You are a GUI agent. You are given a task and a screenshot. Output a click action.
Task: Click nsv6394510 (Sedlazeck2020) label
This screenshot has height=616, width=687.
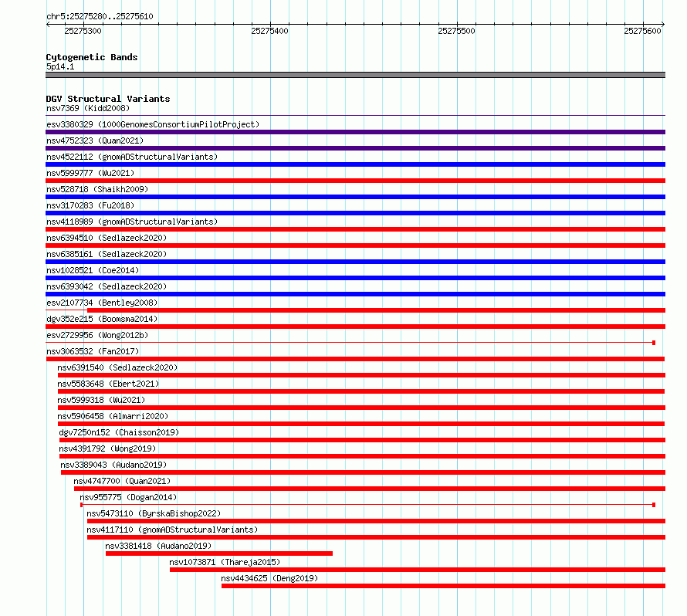coord(107,238)
